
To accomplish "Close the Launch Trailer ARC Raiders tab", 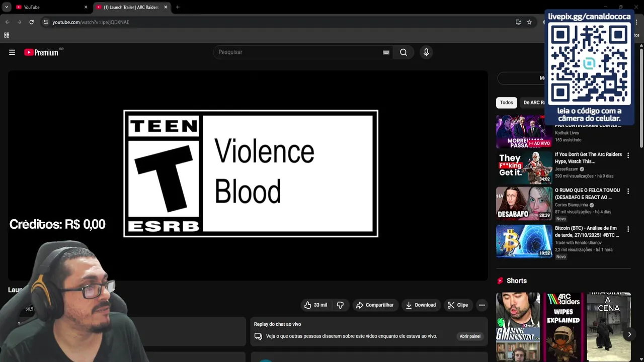I will click(x=166, y=7).
